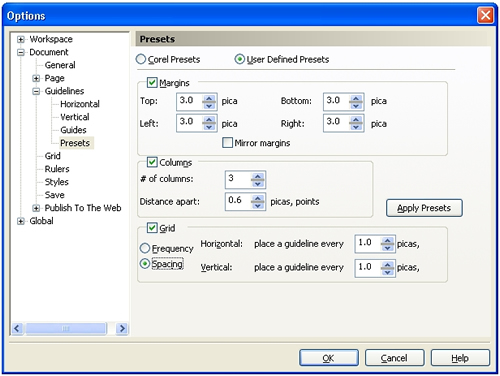The height and width of the screenshot is (376, 500).
Task: Open Help for the Options dialog
Action: click(460, 358)
